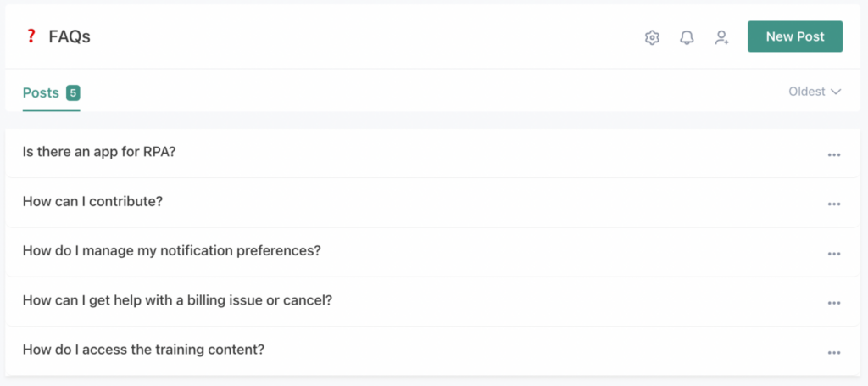Open the billing issue or cancel post

point(176,300)
